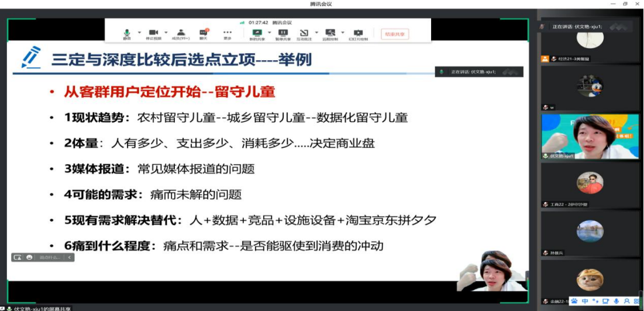Click the muted mic icon beside w
This screenshot has height=311, width=644.
pyautogui.click(x=545, y=108)
